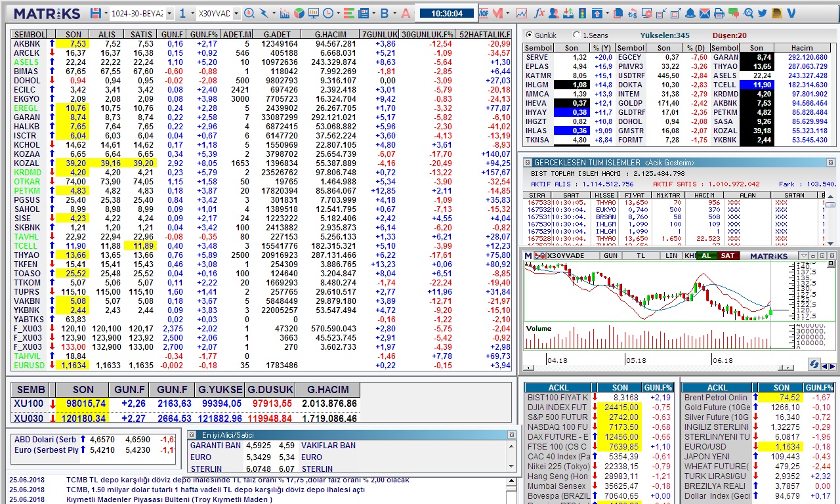Click the SON column header
This screenshot has width=840, height=504.
(73, 34)
